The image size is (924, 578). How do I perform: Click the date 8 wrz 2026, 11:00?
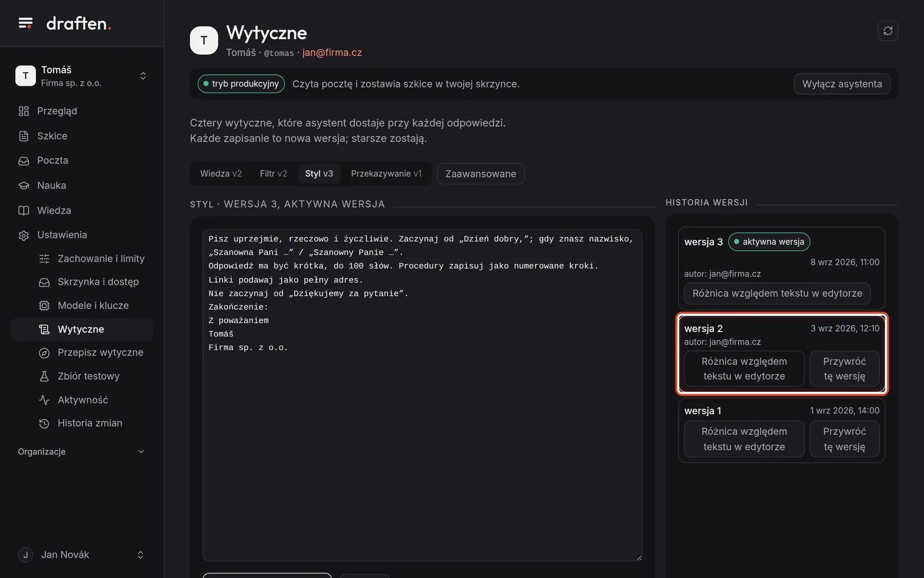point(845,262)
